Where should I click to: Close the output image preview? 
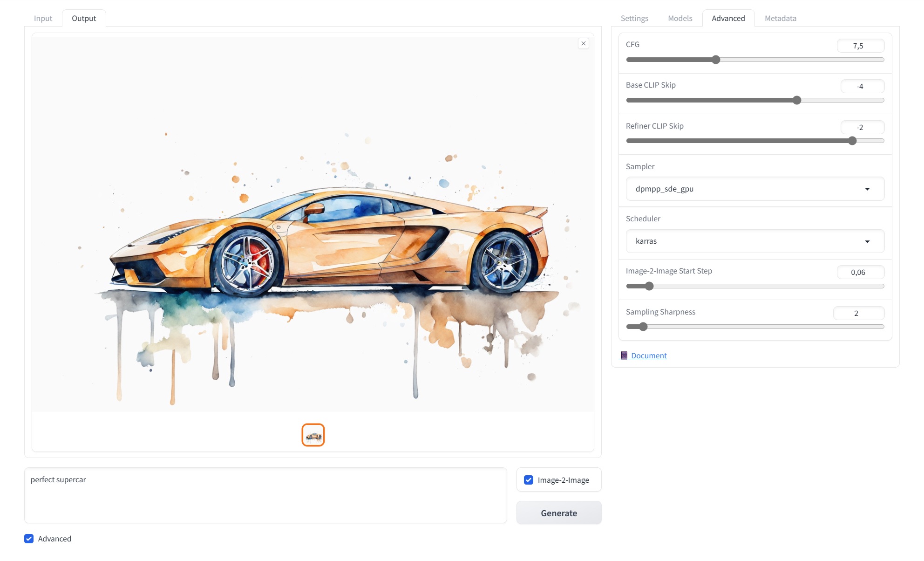(583, 43)
